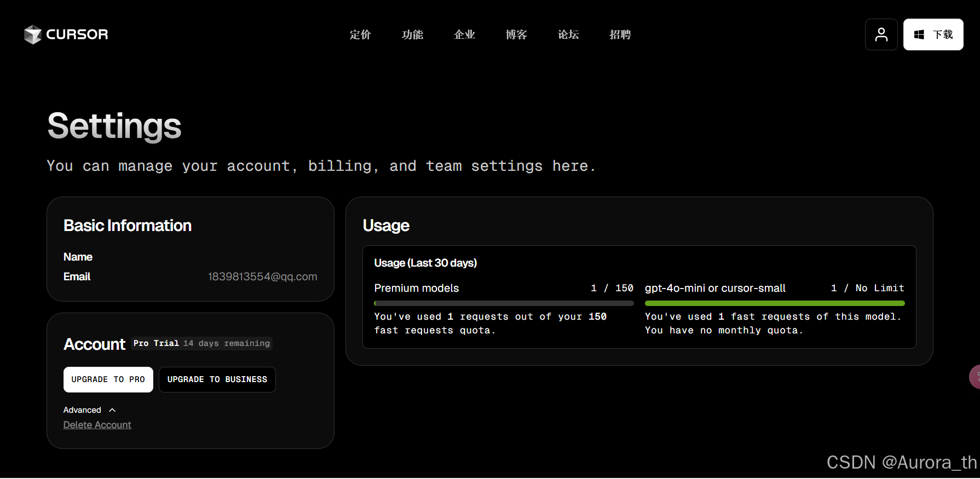
Task: Open the 论坛 forum menu item
Action: point(568,34)
